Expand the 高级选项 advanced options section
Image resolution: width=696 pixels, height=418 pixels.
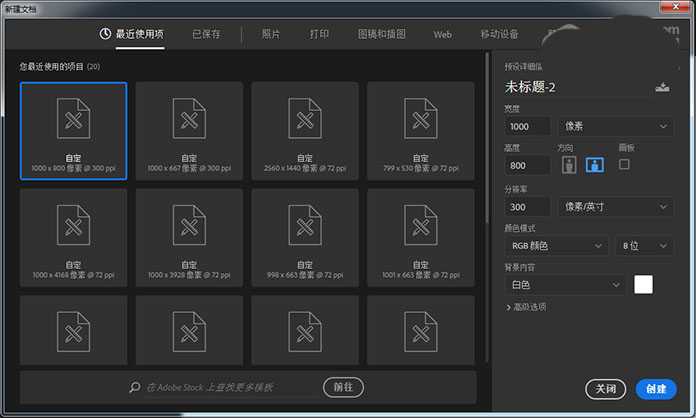point(526,307)
